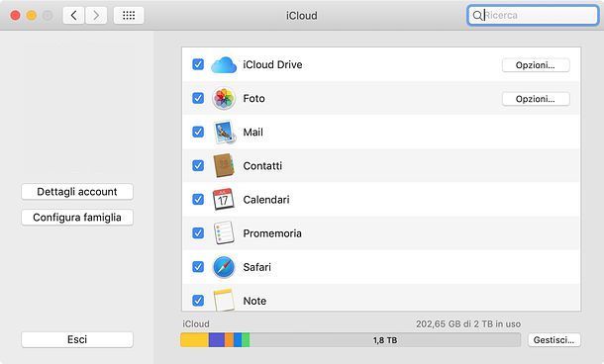Disable the Promemoria checkbox
The image size is (604, 364).
(x=198, y=232)
